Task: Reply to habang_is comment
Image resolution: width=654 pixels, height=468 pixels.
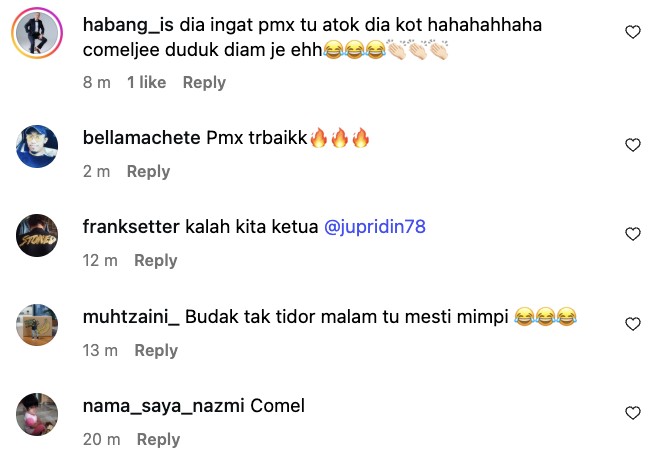Action: 204,83
